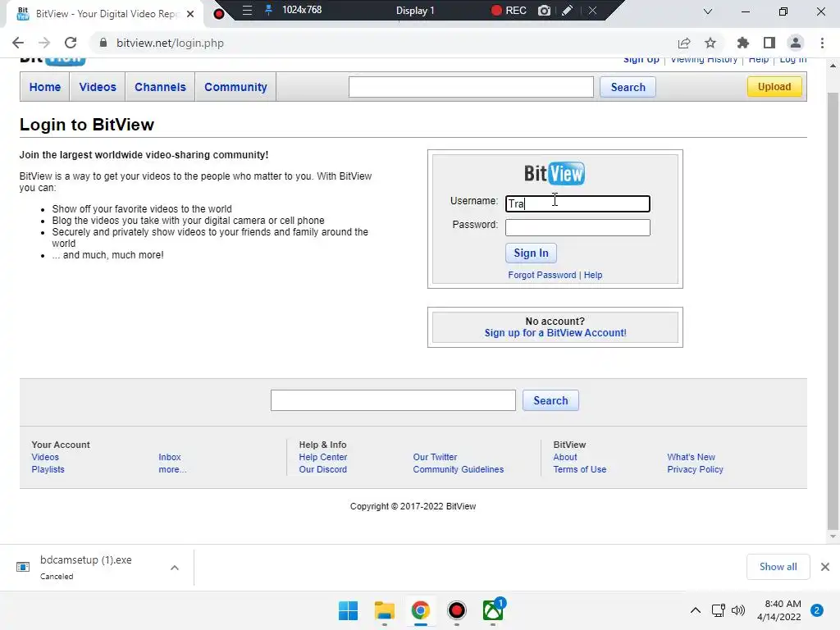
Task: Click the volume speaker tray icon
Action: [738, 610]
